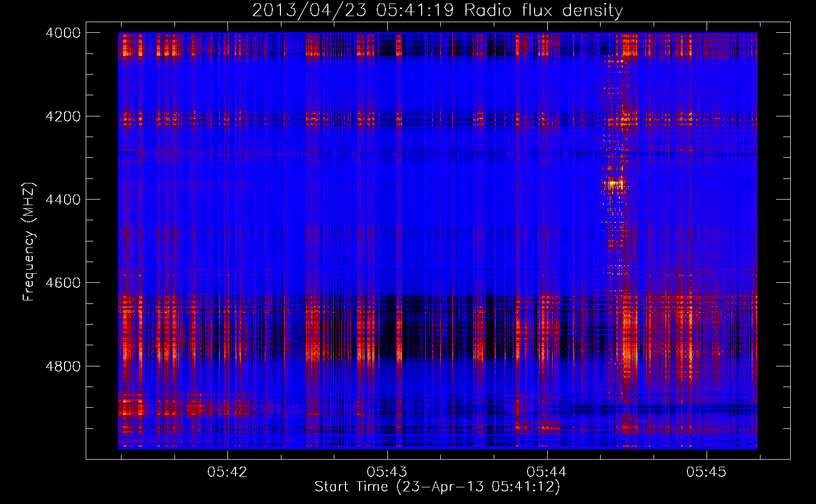Click the '4000' frequency axis label
Image resolution: width=816 pixels, height=504 pixels.
tap(63, 33)
